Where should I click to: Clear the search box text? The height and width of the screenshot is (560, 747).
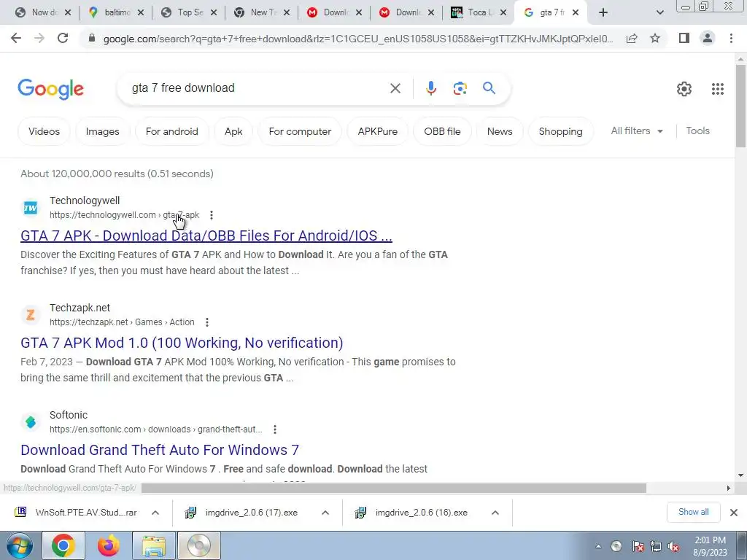pos(395,88)
